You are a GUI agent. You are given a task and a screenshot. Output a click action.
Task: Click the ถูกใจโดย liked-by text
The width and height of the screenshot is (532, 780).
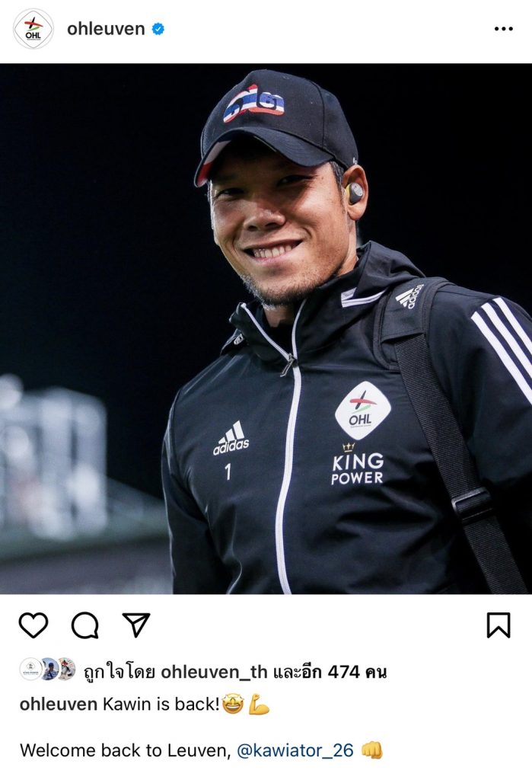(119, 672)
